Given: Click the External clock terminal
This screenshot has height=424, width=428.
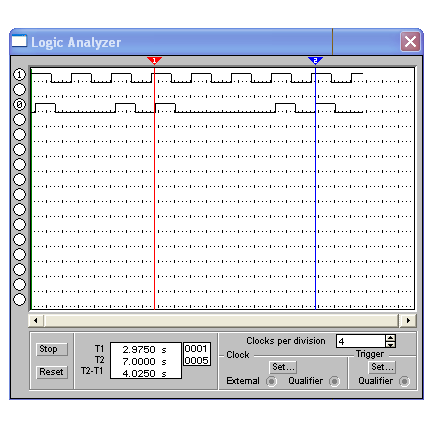Looking at the screenshot, I should tap(271, 381).
